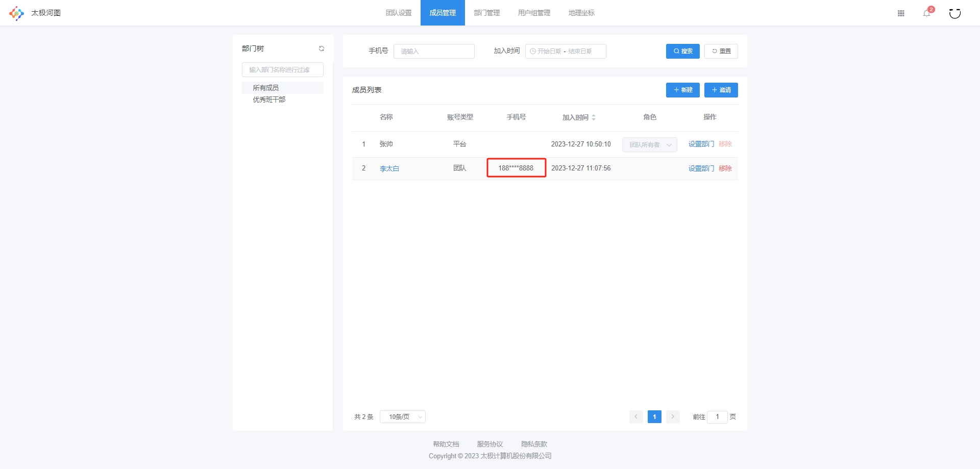Switch to the 团队设置 tab

399,13
